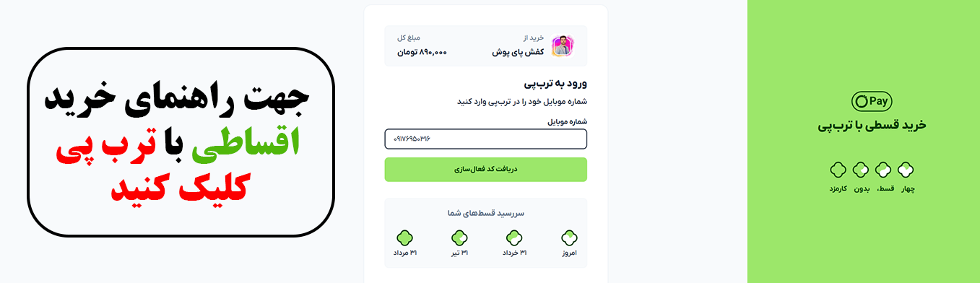The height and width of the screenshot is (283, 980).
Task: Focus the mobile number input field
Action: [x=486, y=139]
